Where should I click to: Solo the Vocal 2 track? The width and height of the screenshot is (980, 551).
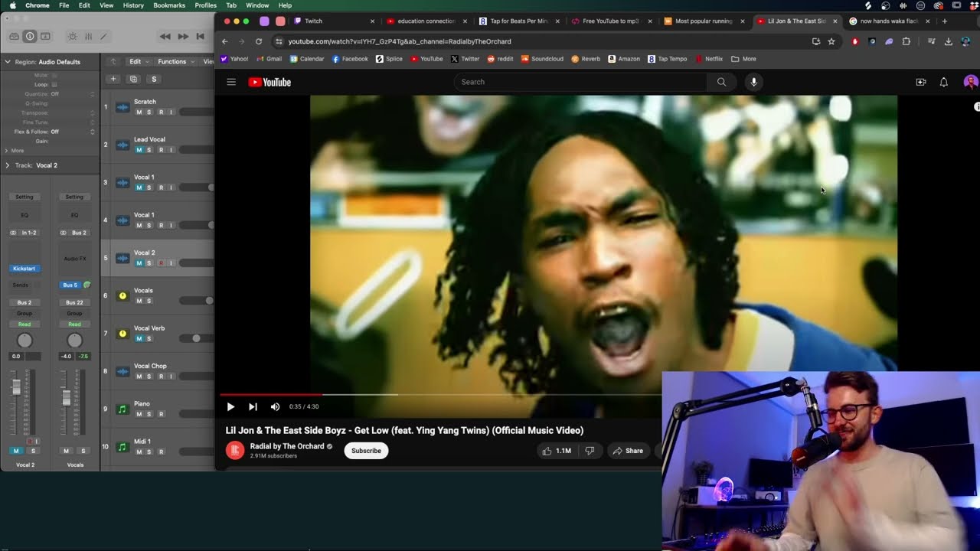(x=149, y=263)
